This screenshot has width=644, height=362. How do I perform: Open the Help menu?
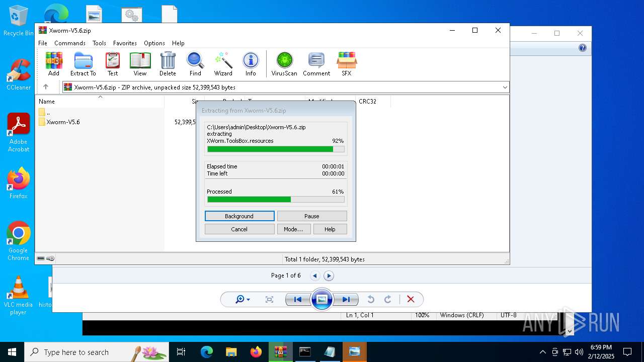(x=178, y=43)
